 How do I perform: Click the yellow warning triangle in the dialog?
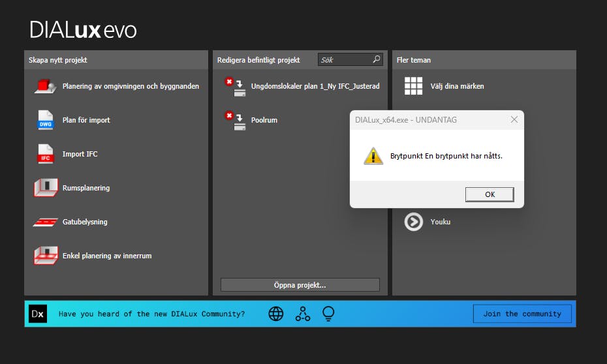tap(373, 156)
